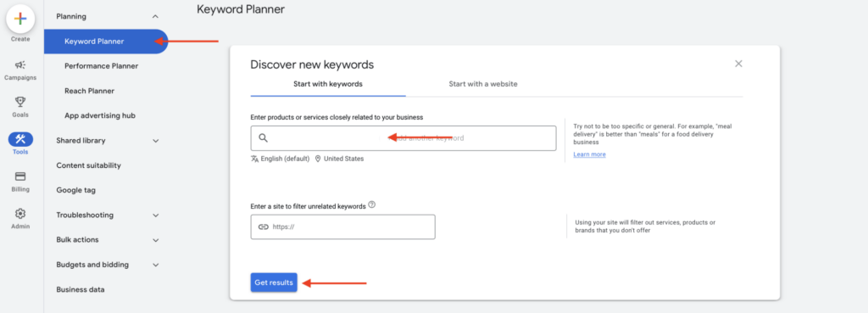Click the English (default) language setting

coord(280,159)
